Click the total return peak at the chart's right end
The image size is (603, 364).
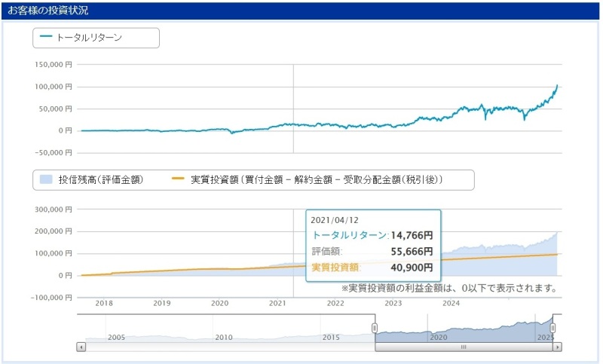click(557, 86)
